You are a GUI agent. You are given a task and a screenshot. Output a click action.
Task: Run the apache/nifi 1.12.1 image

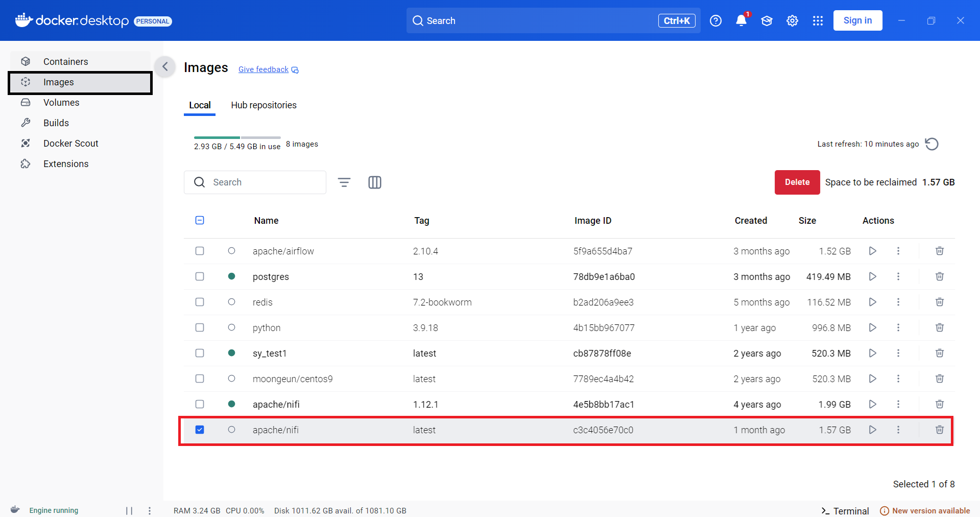(x=872, y=404)
